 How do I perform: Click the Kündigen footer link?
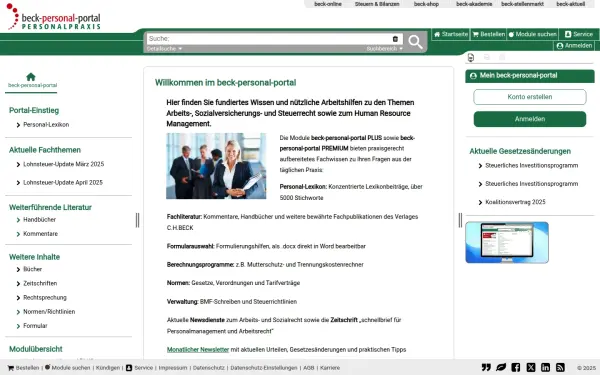108,368
